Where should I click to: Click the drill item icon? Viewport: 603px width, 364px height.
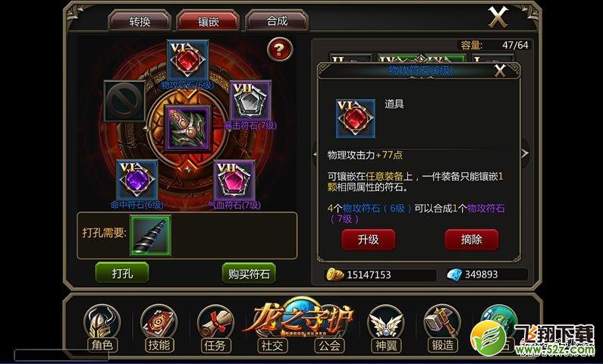point(151,235)
